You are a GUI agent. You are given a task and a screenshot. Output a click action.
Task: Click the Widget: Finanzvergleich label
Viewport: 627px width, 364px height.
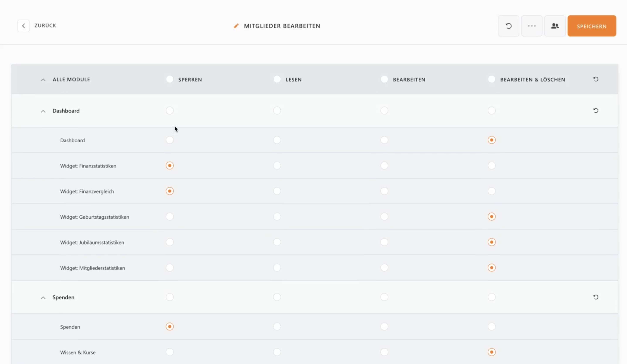[x=87, y=192]
